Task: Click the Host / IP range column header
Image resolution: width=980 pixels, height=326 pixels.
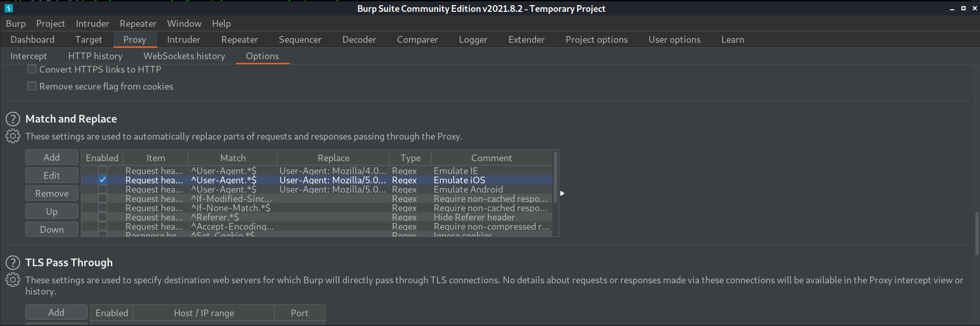Action: 204,313
